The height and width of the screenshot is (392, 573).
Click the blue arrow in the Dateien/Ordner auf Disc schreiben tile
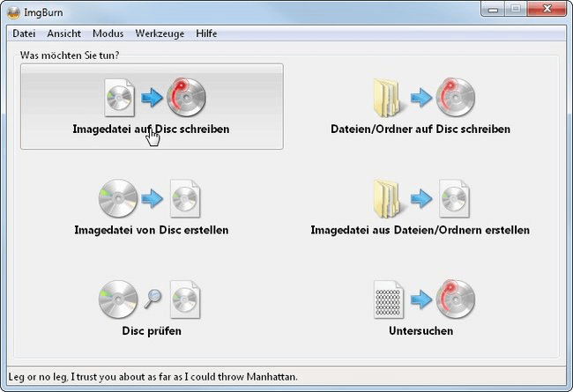pyautogui.click(x=421, y=98)
